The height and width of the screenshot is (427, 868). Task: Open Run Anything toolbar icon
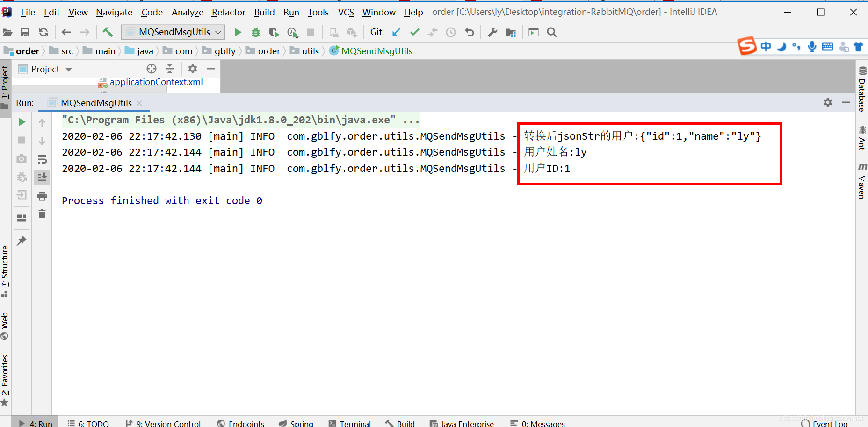[534, 32]
